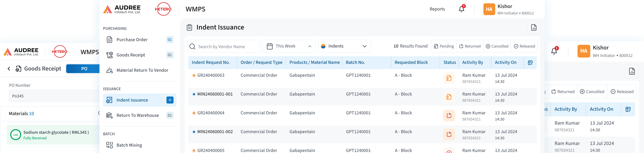Open the Indents type dropdown
Image resolution: width=644 pixels, height=153 pixels.
click(344, 46)
